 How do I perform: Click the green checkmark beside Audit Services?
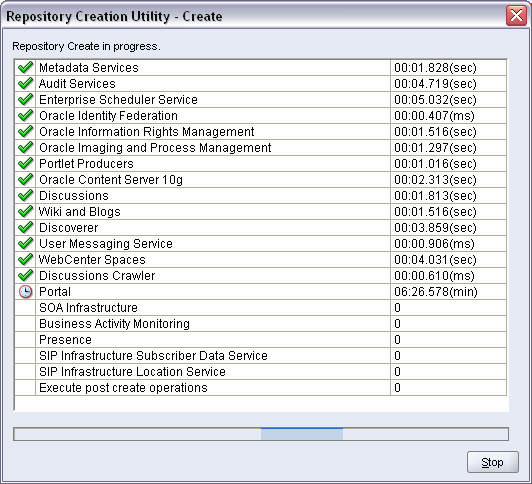[25, 83]
